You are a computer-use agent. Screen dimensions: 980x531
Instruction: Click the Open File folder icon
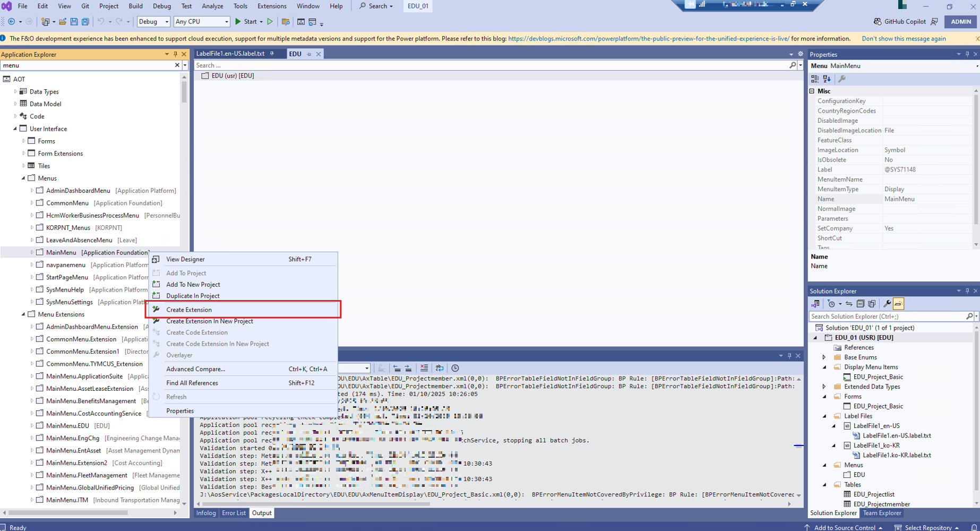coord(63,22)
